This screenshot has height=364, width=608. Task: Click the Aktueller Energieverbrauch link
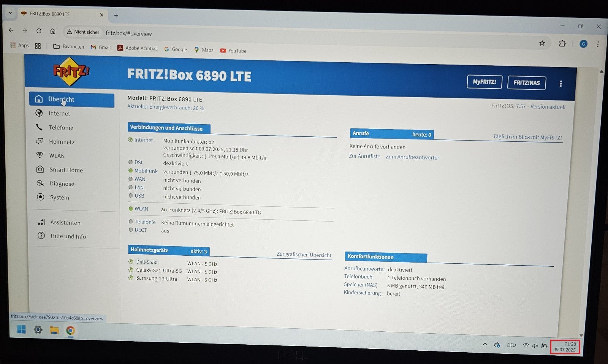click(x=166, y=108)
